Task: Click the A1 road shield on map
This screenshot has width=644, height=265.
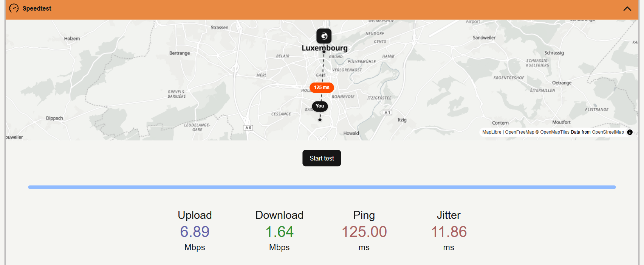Action: (x=388, y=112)
